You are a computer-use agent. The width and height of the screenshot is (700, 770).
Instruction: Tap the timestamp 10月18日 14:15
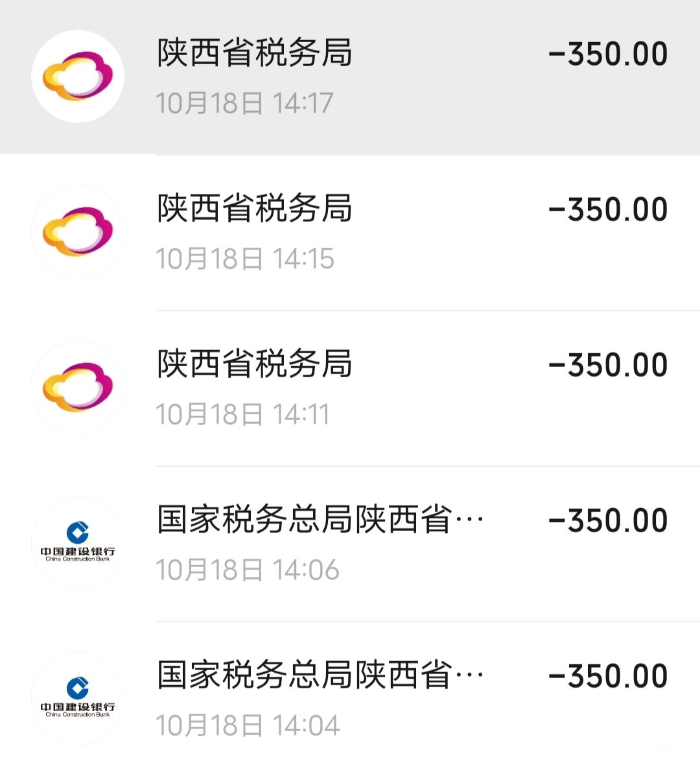[x=245, y=259]
